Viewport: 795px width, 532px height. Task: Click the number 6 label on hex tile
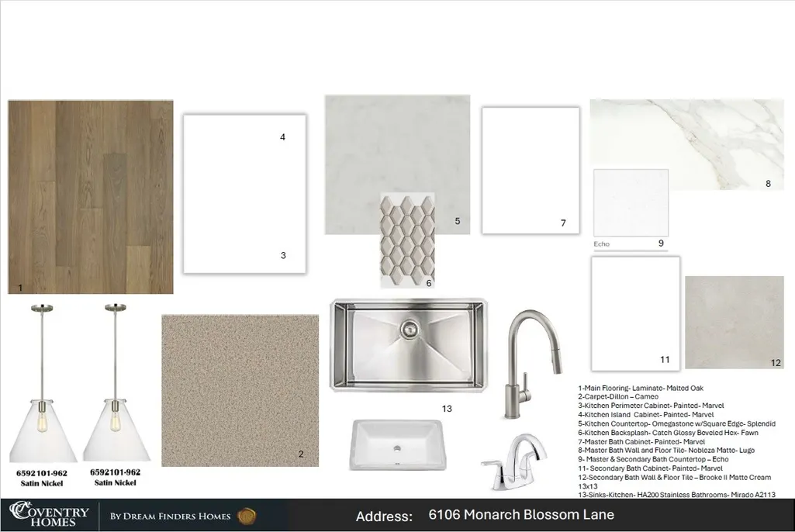coord(429,283)
